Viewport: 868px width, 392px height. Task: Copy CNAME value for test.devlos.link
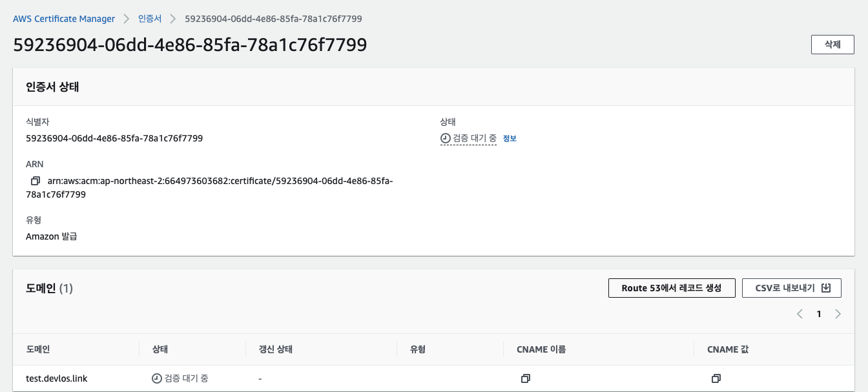716,378
